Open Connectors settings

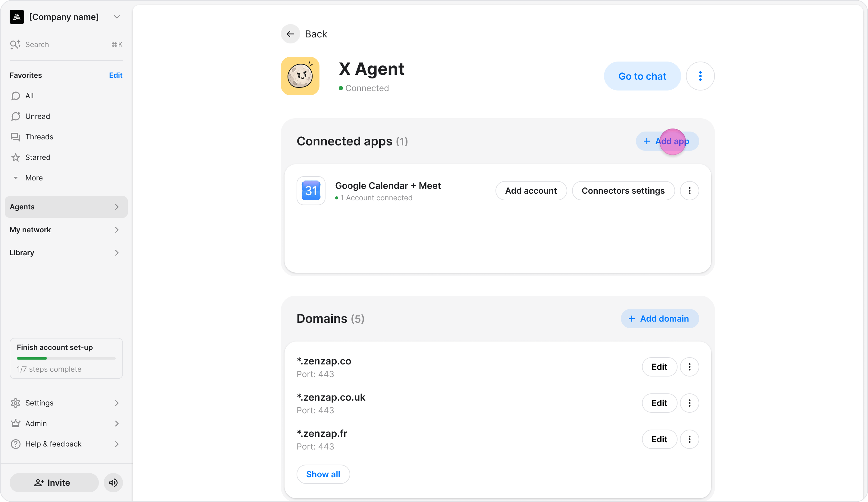623,191
